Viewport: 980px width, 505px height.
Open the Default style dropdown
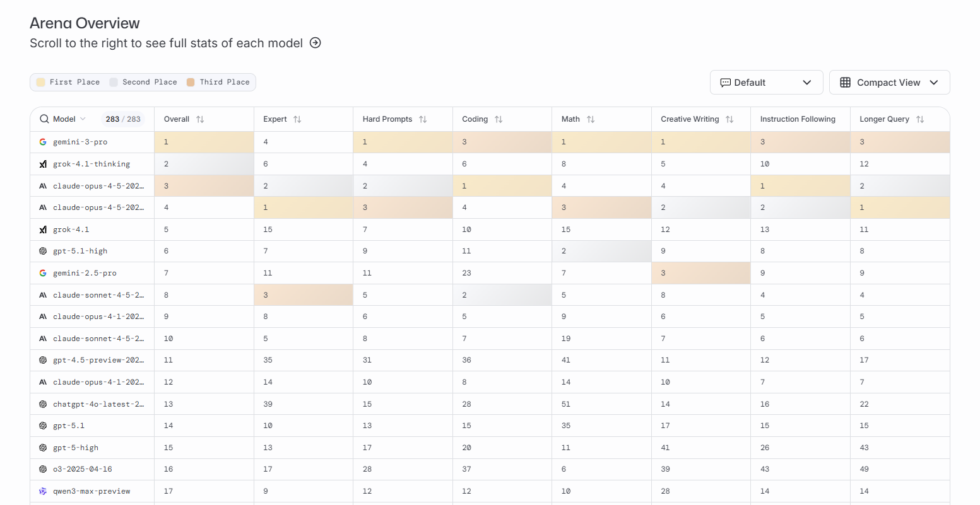click(x=766, y=83)
